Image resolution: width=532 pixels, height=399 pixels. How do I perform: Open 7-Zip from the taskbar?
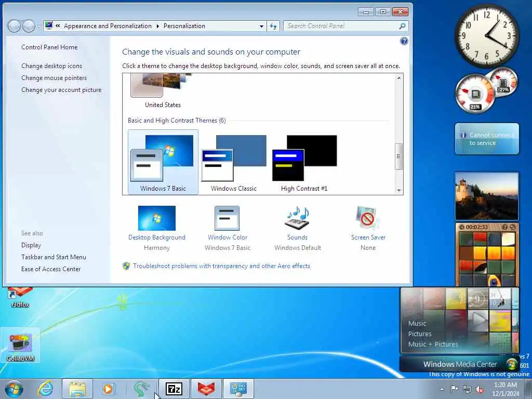[174, 389]
